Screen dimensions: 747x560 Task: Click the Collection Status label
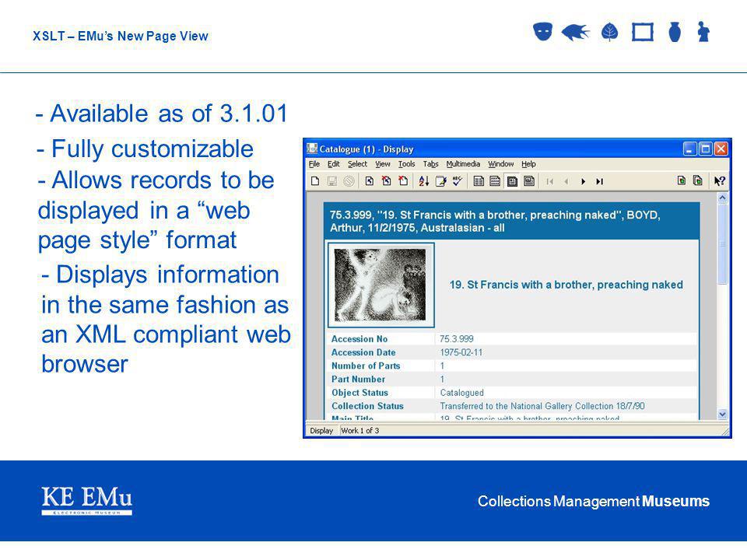368,406
